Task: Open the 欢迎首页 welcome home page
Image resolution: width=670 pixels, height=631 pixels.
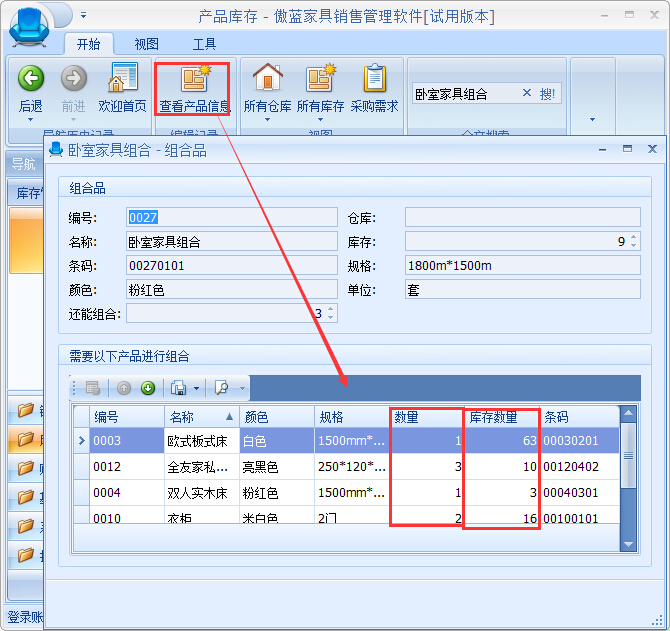Action: (x=123, y=80)
